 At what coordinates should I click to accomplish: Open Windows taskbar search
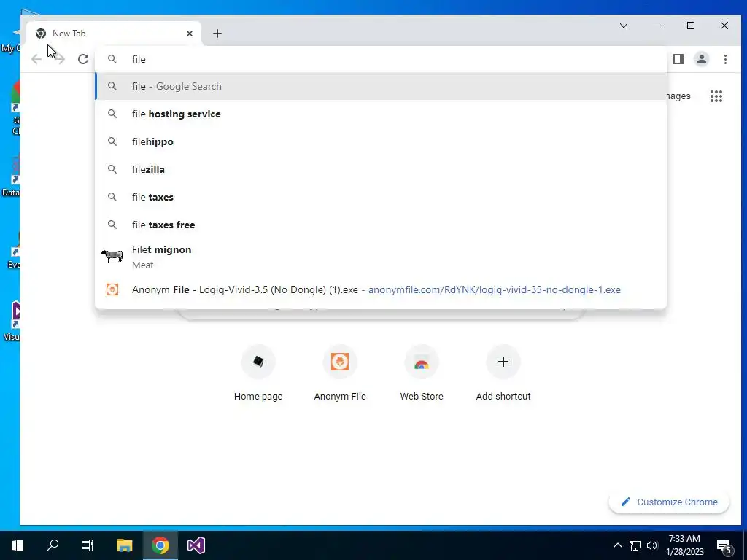[x=53, y=545]
